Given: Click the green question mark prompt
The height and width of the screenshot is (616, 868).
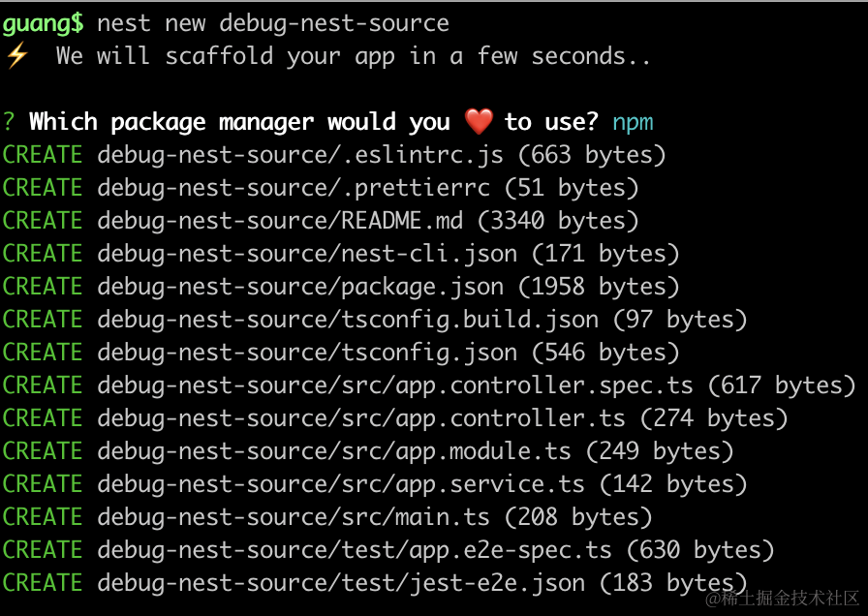Looking at the screenshot, I should (9, 121).
